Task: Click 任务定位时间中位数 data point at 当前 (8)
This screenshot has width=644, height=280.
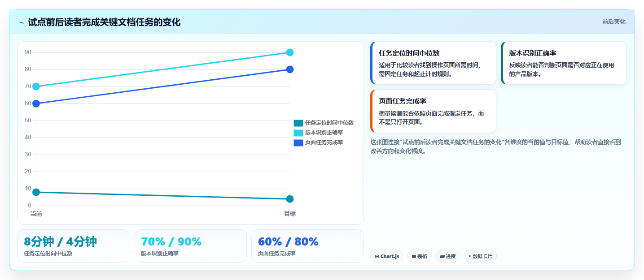Action: tap(36, 192)
